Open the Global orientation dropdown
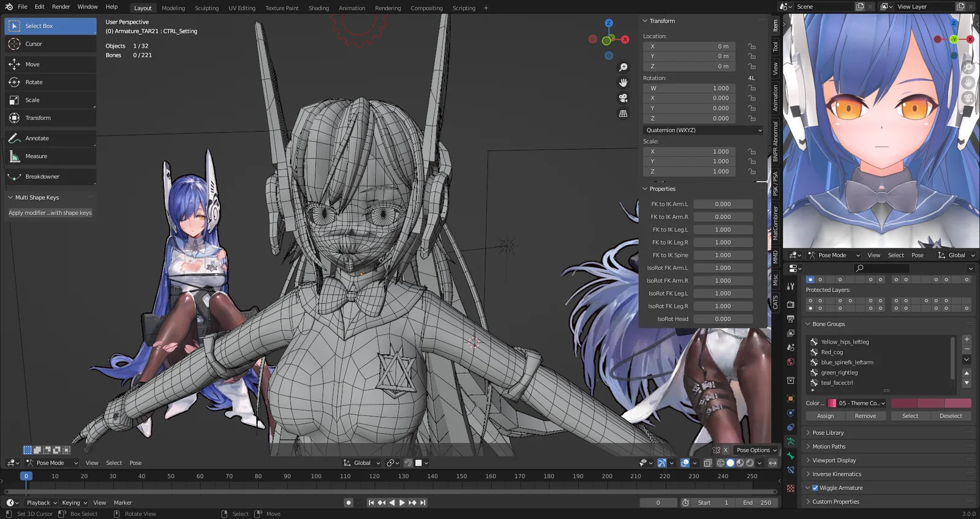 click(x=362, y=463)
